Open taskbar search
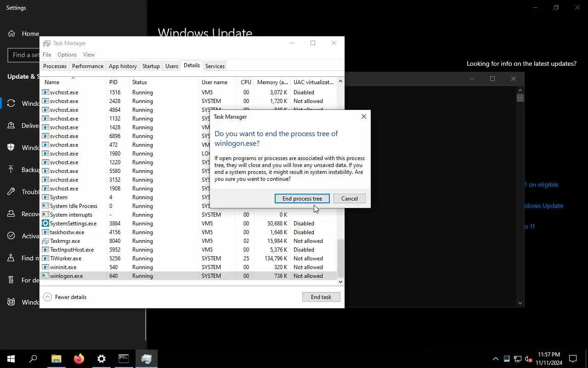Viewport: 588px width, 368px height. coord(33,359)
